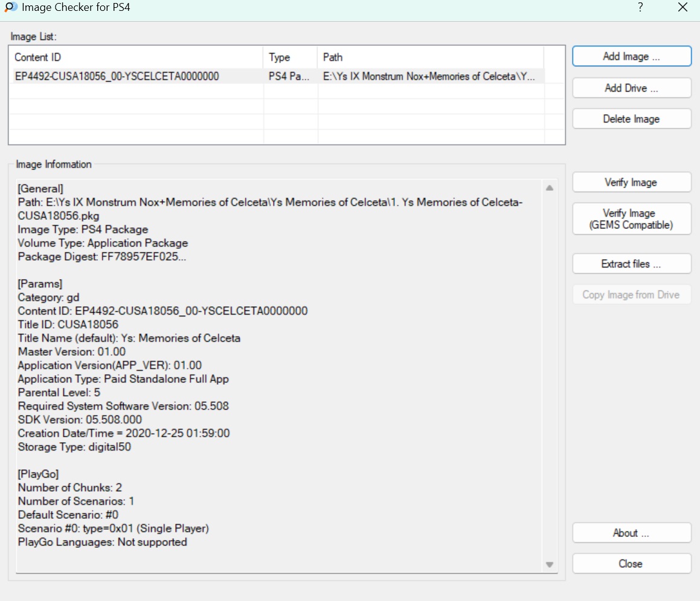This screenshot has height=601, width=700.
Task: Click the Title ID: CUSA18056 text line
Action: coord(68,324)
